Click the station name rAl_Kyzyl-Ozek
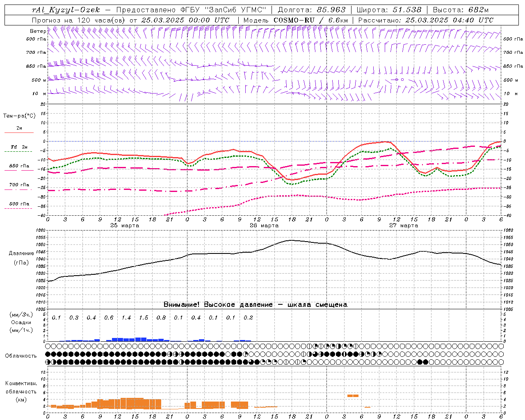This screenshot has width=525, height=420. pos(66,10)
